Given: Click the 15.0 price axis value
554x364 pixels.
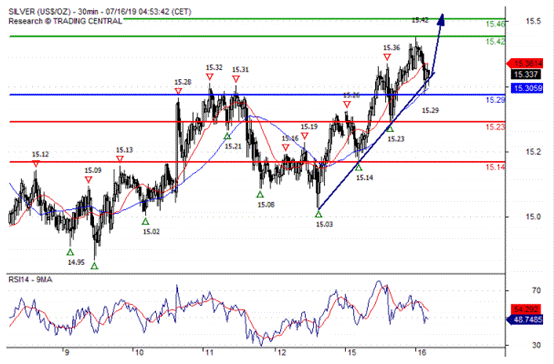Looking at the screenshot, I should coord(533,217).
